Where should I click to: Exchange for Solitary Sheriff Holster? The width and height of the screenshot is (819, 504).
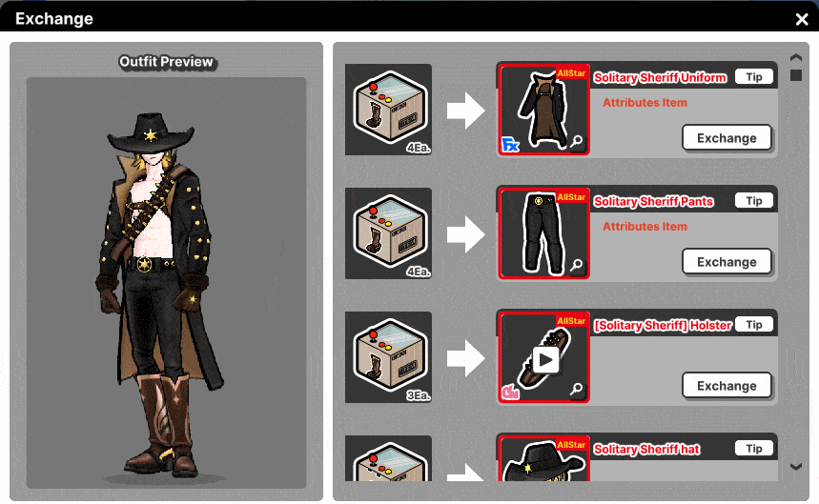(727, 386)
